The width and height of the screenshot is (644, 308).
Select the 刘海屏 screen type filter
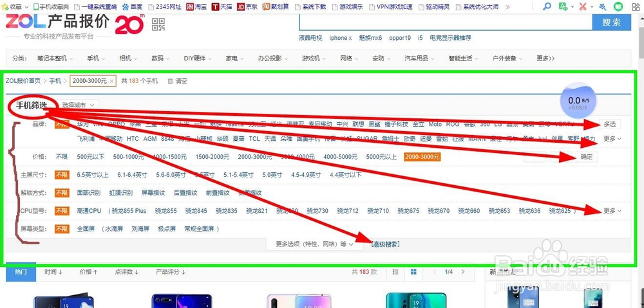click(140, 229)
